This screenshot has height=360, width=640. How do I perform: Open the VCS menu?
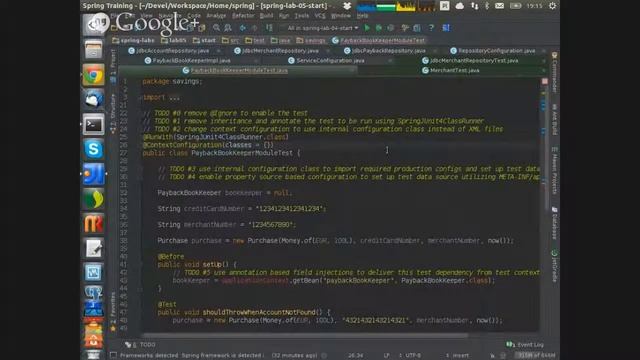320,16
